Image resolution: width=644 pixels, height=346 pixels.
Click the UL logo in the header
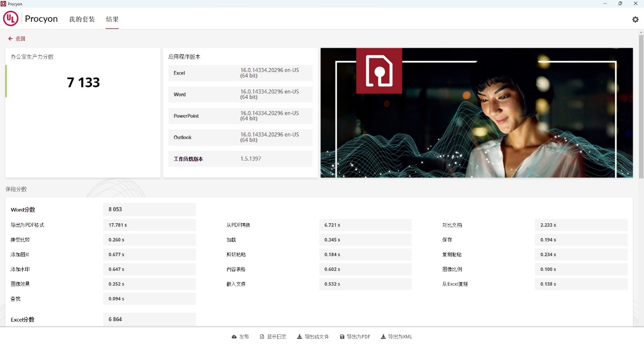[11, 19]
